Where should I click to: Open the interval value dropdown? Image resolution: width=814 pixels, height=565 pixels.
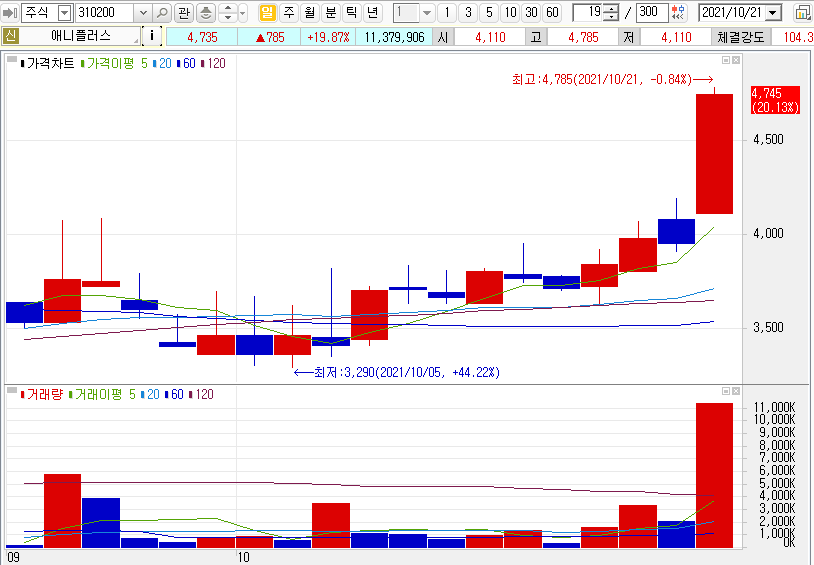pyautogui.click(x=427, y=12)
